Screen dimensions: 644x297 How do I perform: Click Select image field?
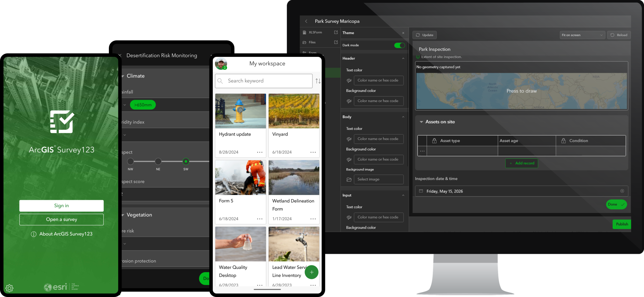tap(379, 179)
